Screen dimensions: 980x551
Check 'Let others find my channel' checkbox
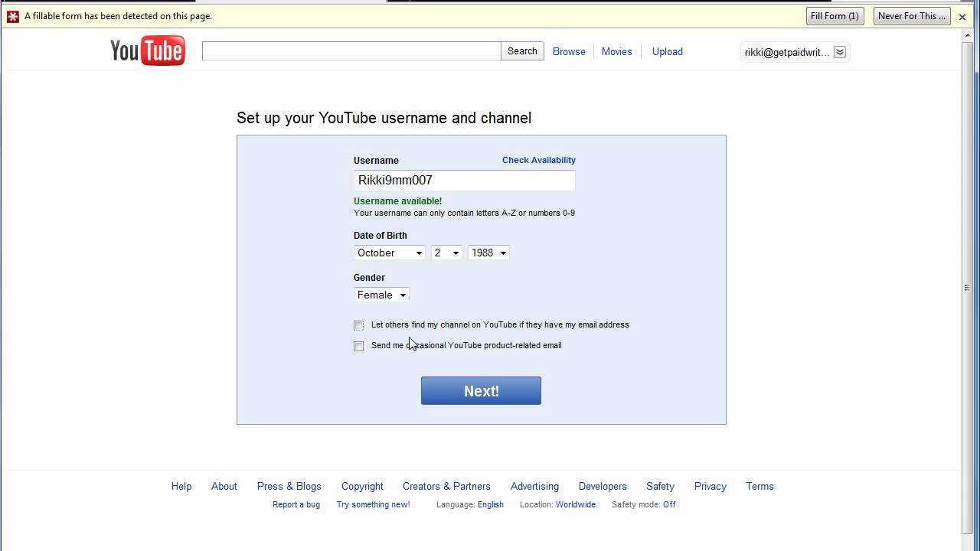pyautogui.click(x=358, y=325)
